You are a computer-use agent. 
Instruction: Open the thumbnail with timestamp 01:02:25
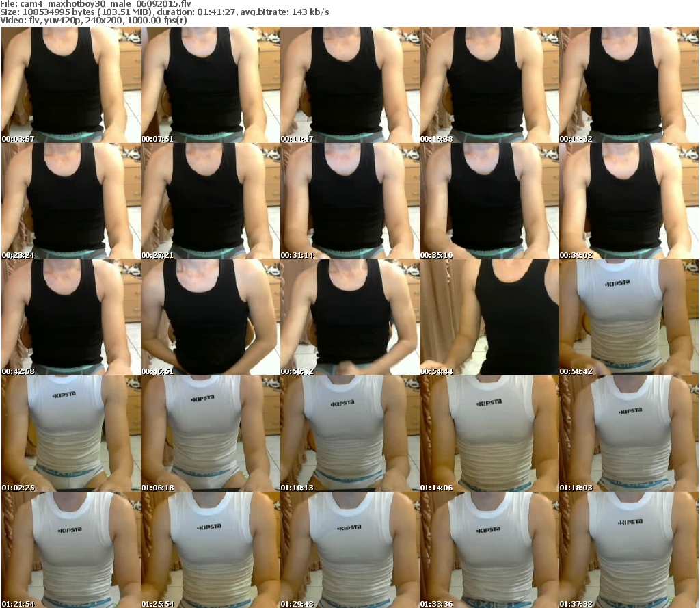point(71,434)
